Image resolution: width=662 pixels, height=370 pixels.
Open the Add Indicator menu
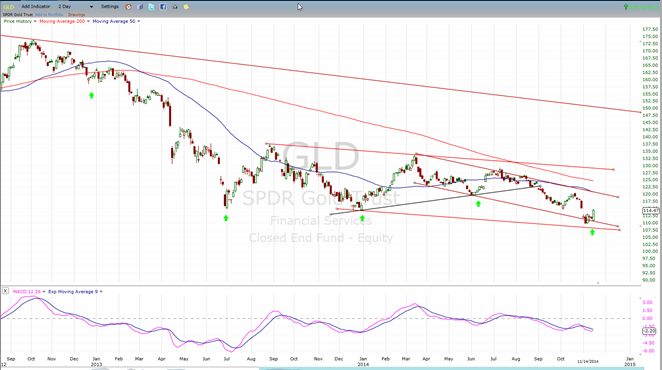(x=35, y=7)
